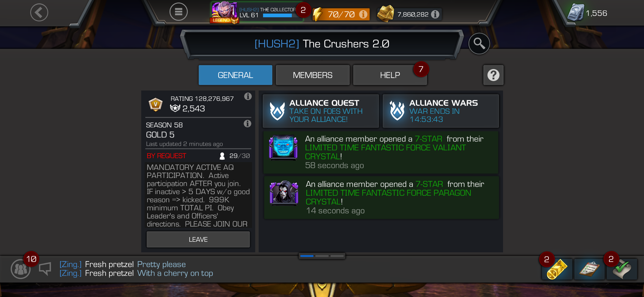Show Season 58 info icon
This screenshot has height=297, width=644.
coord(248,123)
